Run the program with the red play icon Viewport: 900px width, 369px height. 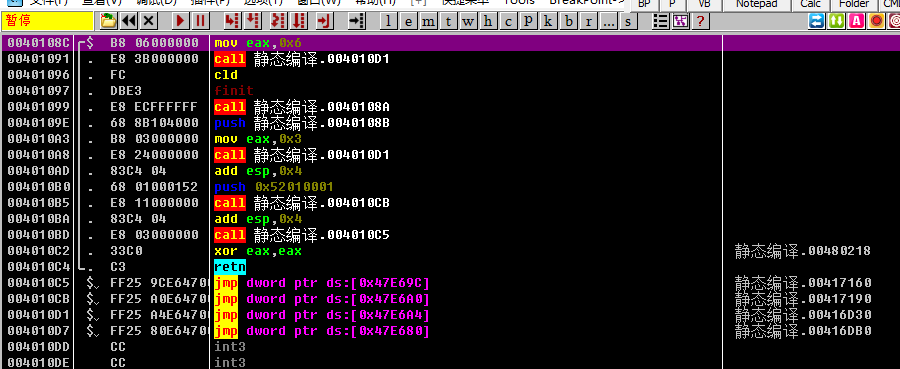180,22
